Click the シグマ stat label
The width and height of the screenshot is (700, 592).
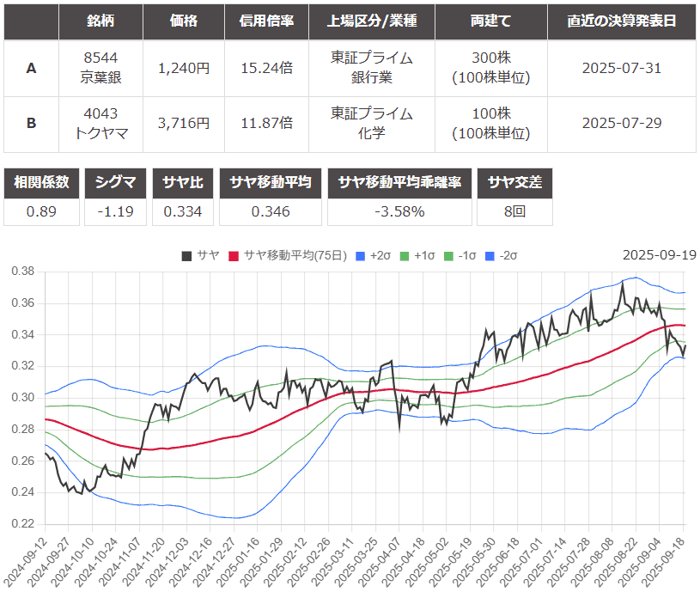117,182
